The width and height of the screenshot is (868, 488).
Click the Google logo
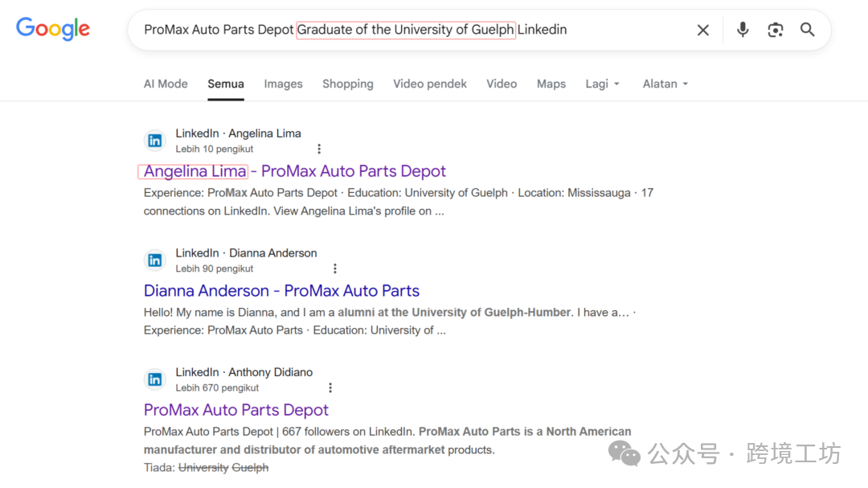(53, 29)
